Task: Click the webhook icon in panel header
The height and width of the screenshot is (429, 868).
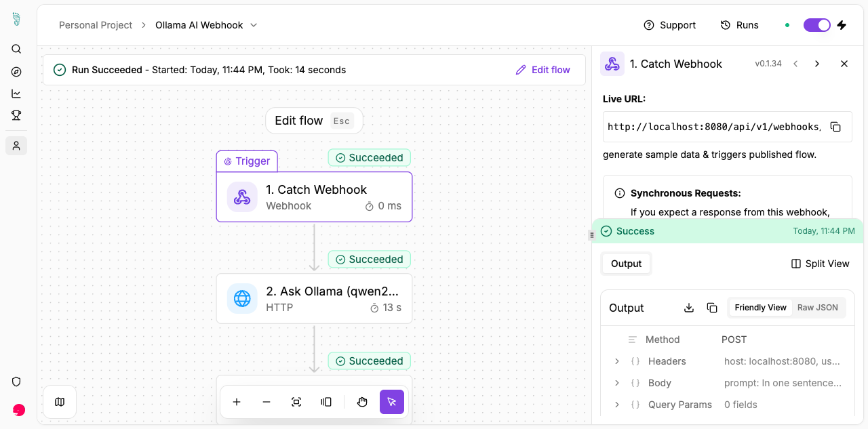Action: pyautogui.click(x=612, y=64)
